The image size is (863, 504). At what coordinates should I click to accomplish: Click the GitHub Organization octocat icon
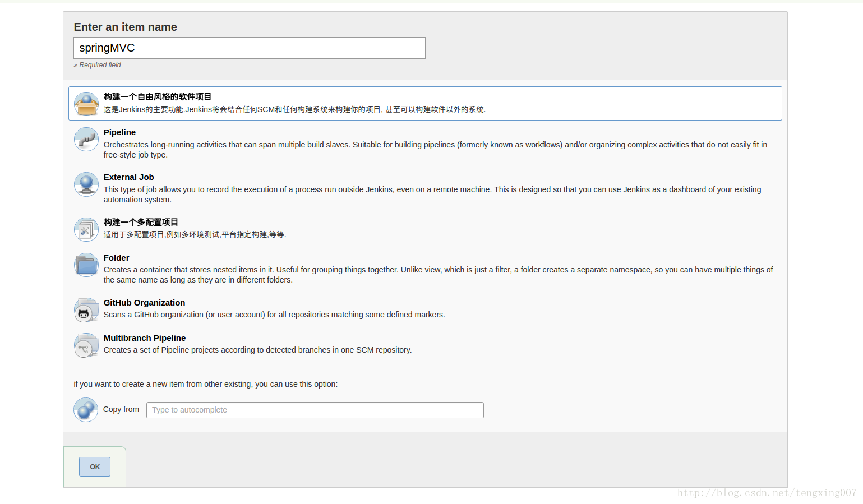[x=86, y=310]
